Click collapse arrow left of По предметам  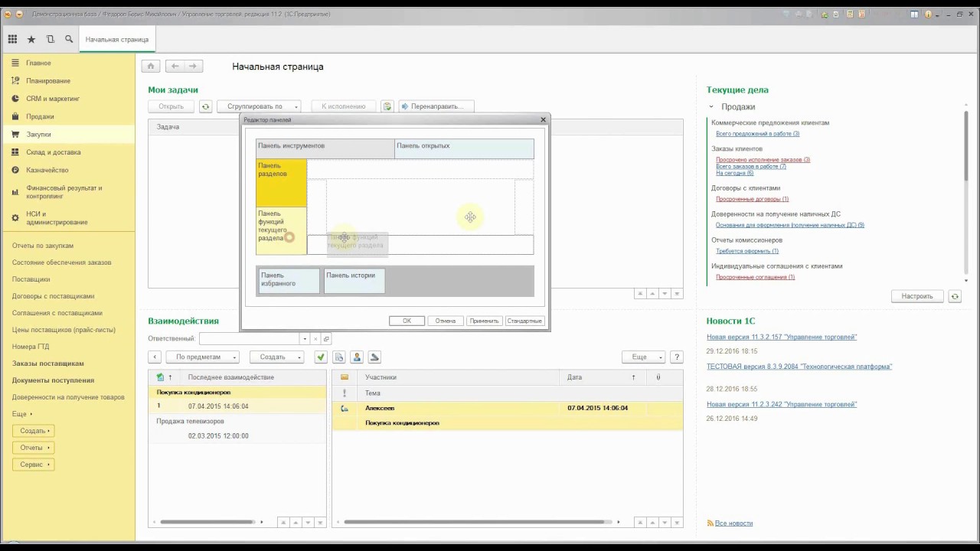(155, 357)
